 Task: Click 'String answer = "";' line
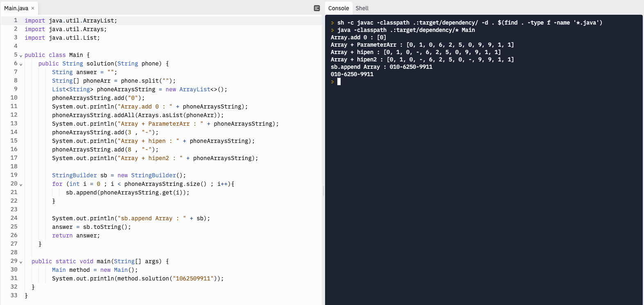pyautogui.click(x=84, y=72)
